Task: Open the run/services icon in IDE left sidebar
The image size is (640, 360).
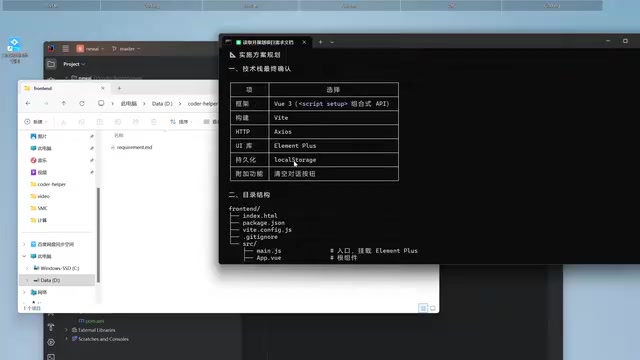Action: (51, 342)
